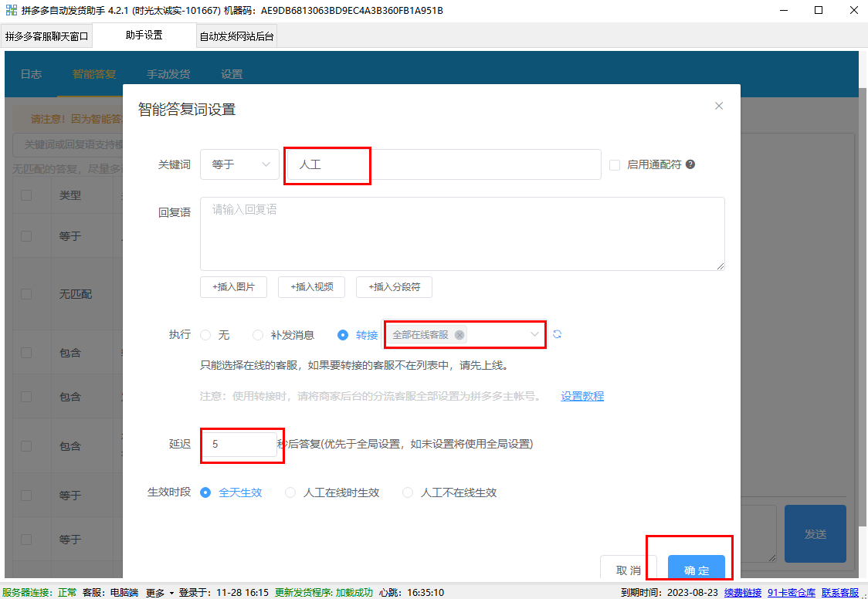The height and width of the screenshot is (599, 868).
Task: Click the 取消 button
Action: click(x=629, y=567)
